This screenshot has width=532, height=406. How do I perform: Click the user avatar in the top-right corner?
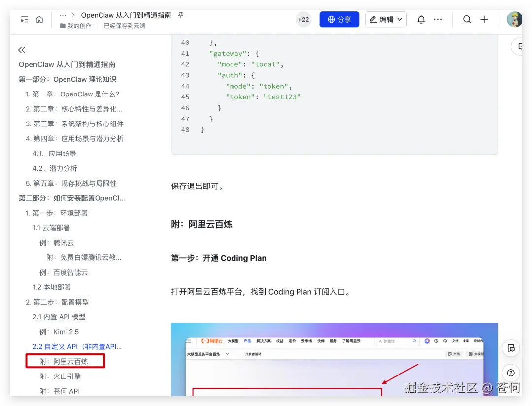pyautogui.click(x=514, y=19)
